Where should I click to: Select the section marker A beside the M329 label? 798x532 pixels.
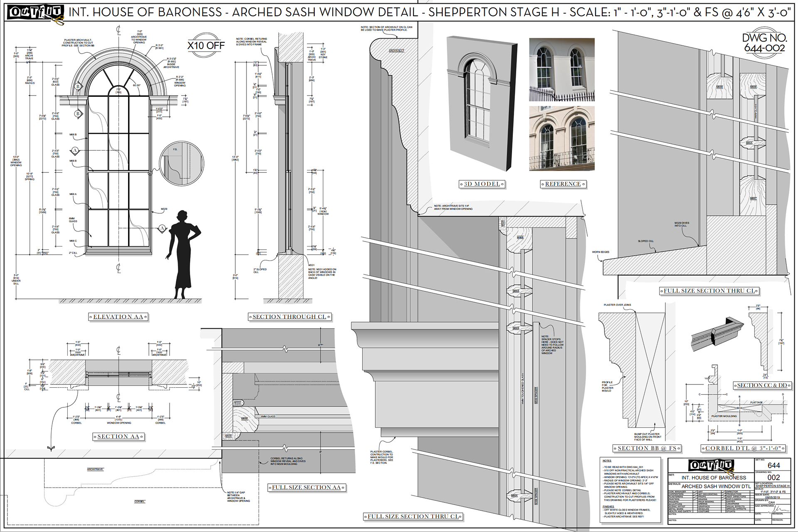(x=163, y=228)
